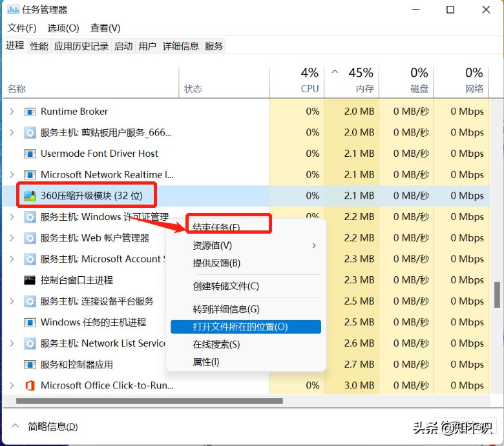Click gear icon of Windows 许可证管理
The image size is (504, 446).
(x=30, y=217)
